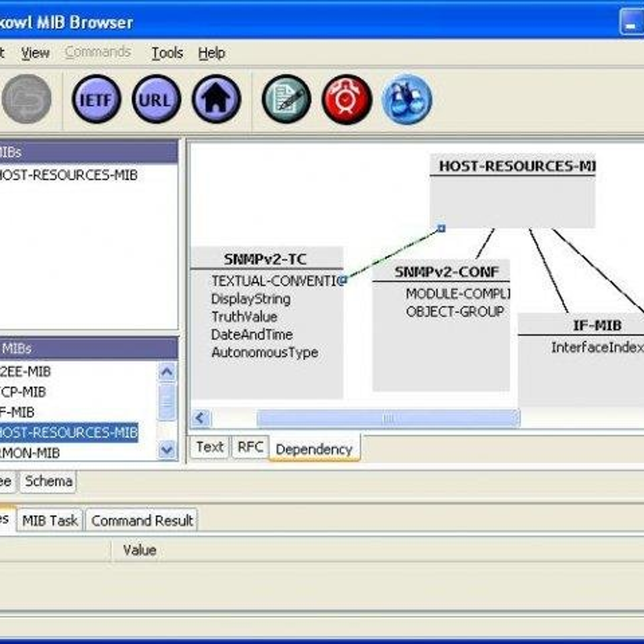The width and height of the screenshot is (644, 644).
Task: Click the greyed-out circular arrow icon
Action: 26,99
